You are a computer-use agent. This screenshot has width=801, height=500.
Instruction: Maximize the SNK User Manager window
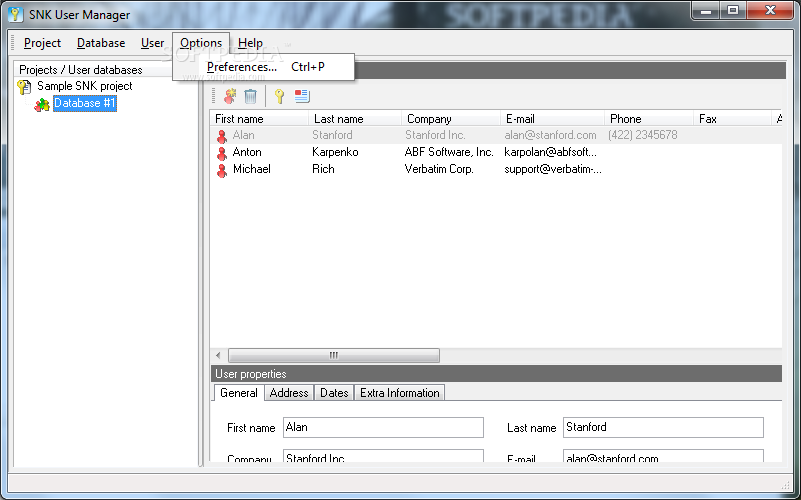(733, 10)
